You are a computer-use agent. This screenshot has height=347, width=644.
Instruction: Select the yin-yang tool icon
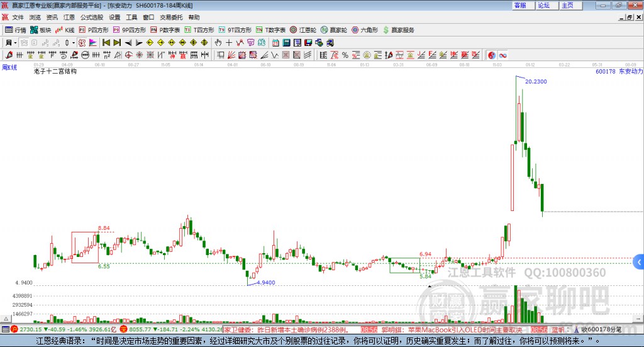point(492,55)
